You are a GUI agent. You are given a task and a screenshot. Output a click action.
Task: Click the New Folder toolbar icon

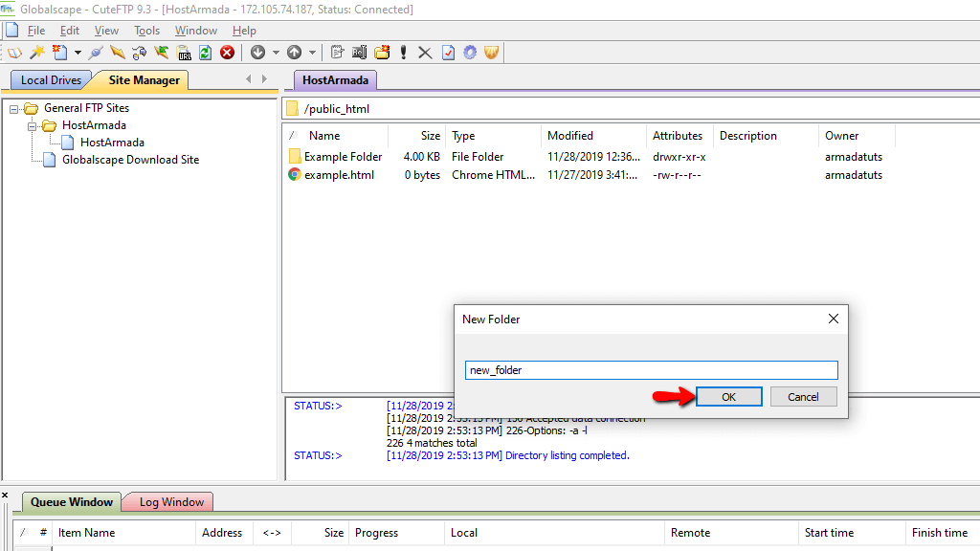[382, 53]
